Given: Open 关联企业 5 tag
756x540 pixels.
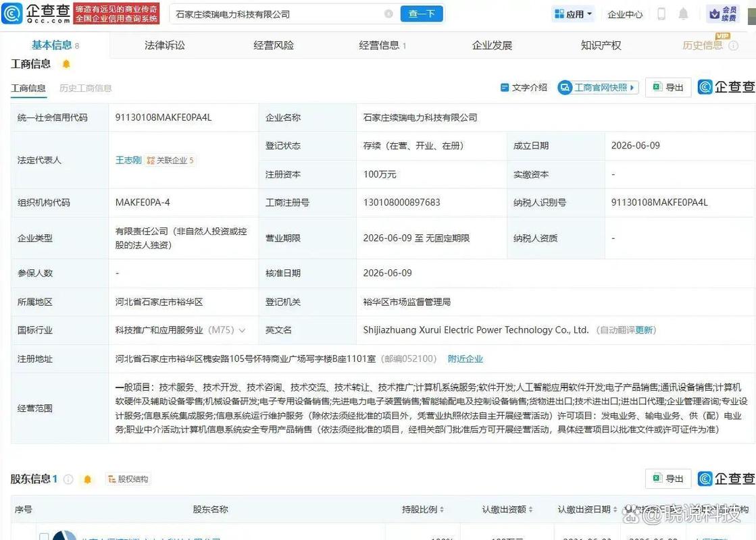Looking at the screenshot, I should coord(170,160).
